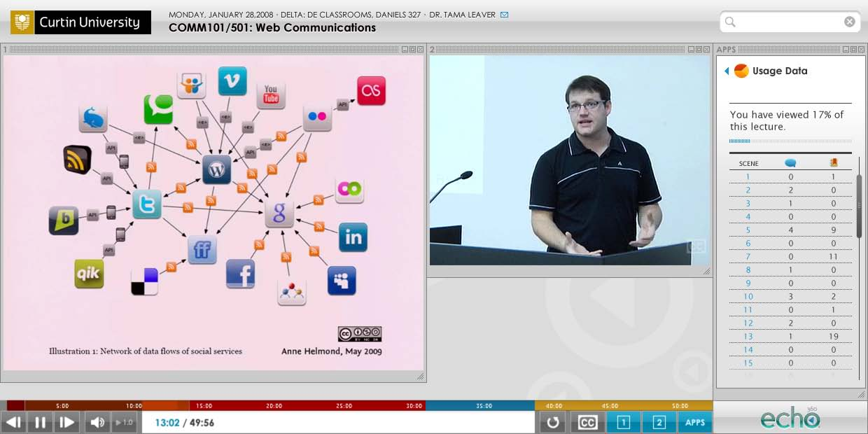Viewport: 868px width, 434px height.
Task: Open scene 6 from the scene list
Action: 748,244
